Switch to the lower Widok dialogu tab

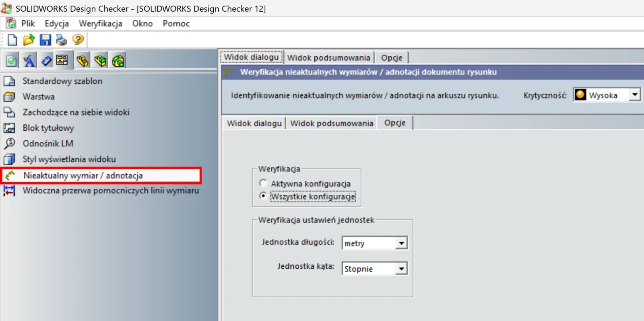[254, 123]
